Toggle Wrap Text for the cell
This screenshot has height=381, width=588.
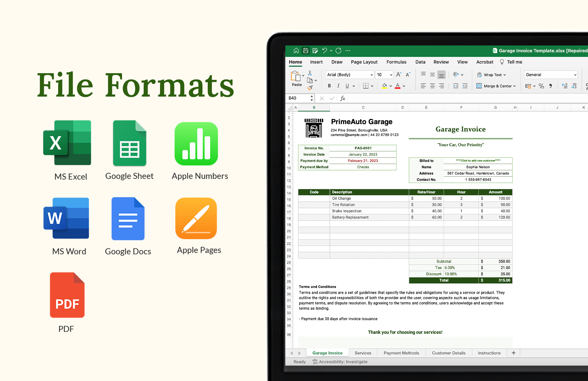(x=491, y=75)
